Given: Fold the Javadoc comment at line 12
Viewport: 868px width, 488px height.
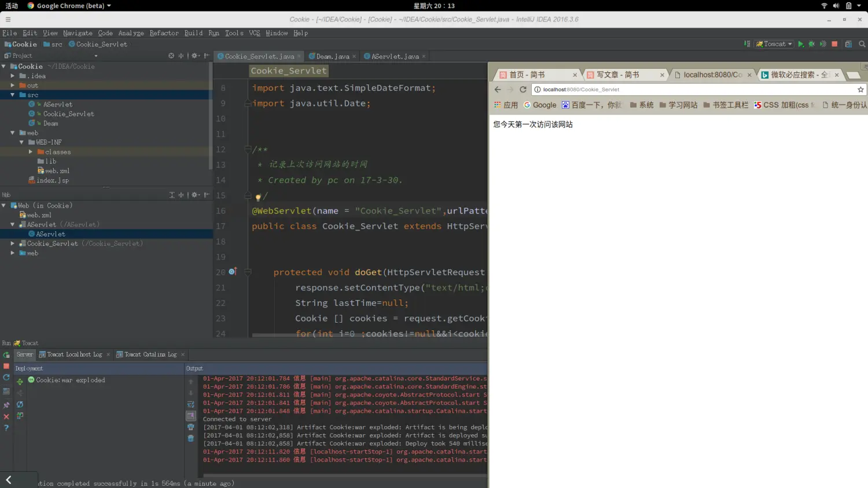Looking at the screenshot, I should point(248,149).
